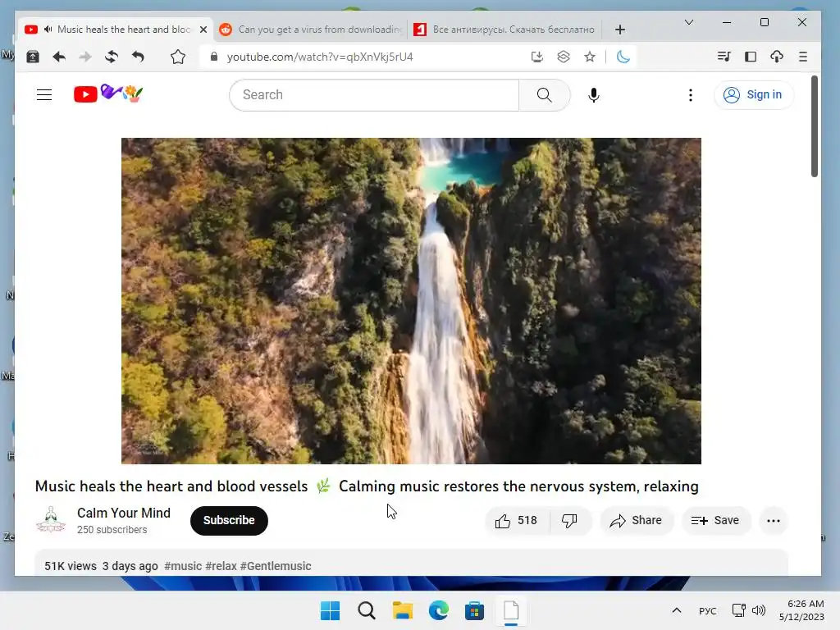Click inside the YouTube Search field
Screen dimensions: 840x630
point(374,95)
